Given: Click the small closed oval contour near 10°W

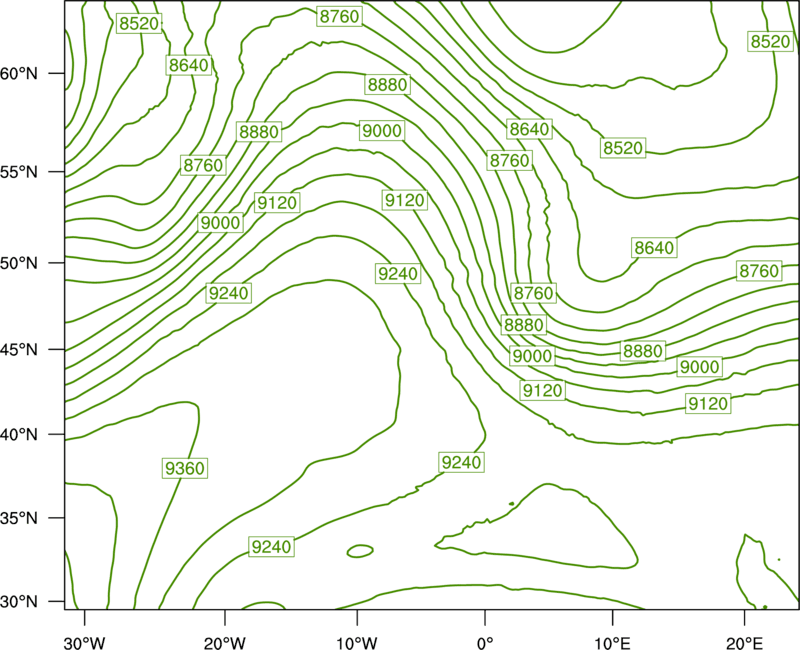Looking at the screenshot, I should [360, 551].
